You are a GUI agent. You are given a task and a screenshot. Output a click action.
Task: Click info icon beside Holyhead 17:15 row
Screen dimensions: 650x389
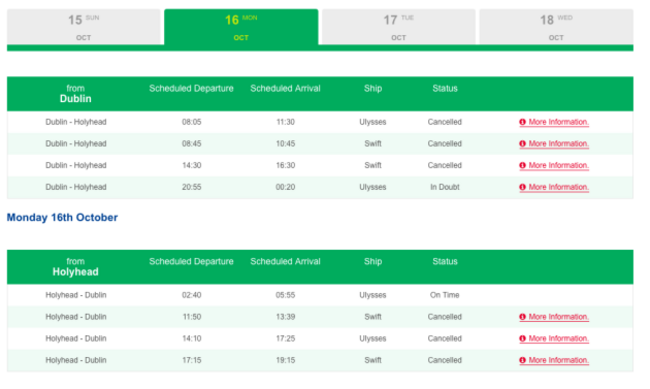point(522,360)
